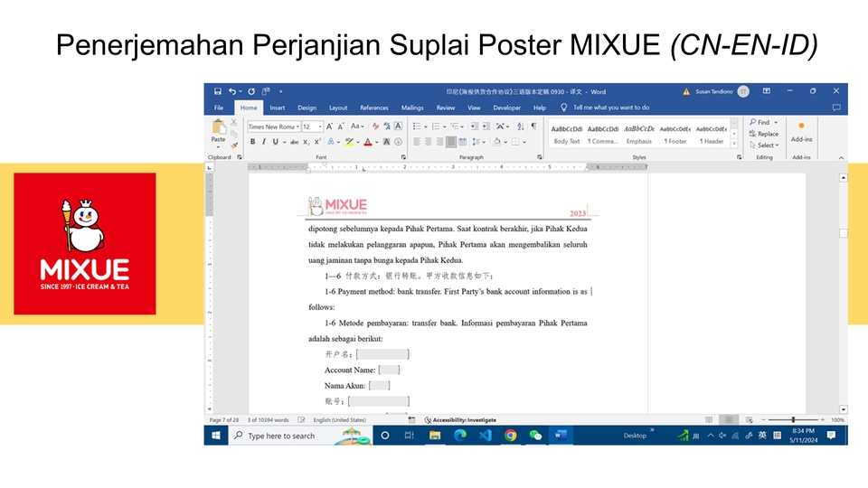Open Visual Studio Code from taskbar
Image resolution: width=868 pixels, height=488 pixels.
485,436
